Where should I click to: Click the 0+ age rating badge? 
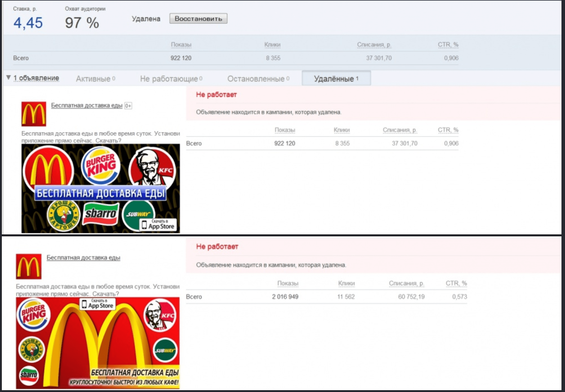tap(128, 106)
